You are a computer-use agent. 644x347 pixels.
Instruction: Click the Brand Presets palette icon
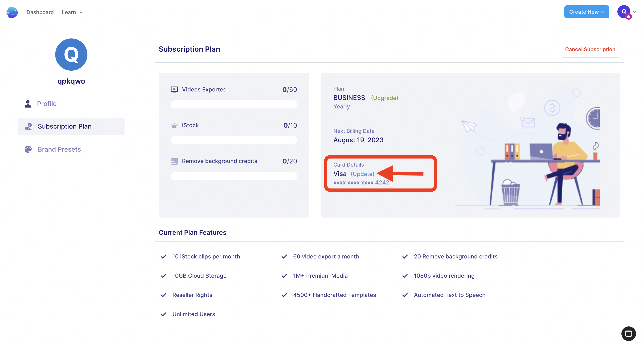point(28,149)
